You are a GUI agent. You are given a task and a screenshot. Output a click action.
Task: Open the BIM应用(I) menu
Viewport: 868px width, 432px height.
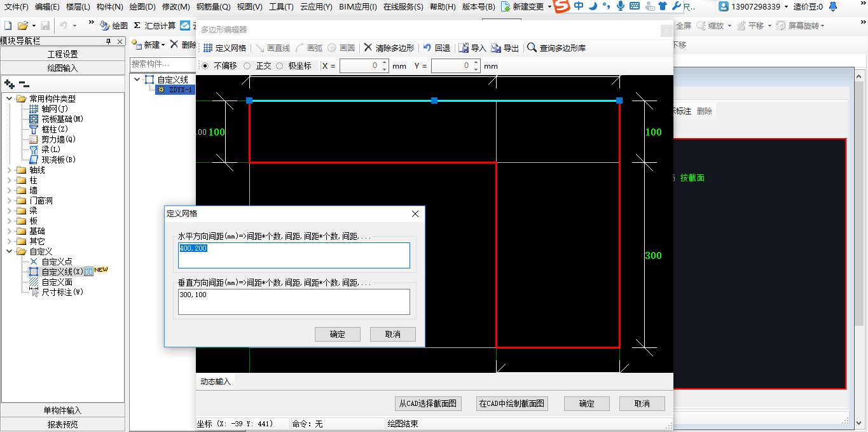point(357,6)
